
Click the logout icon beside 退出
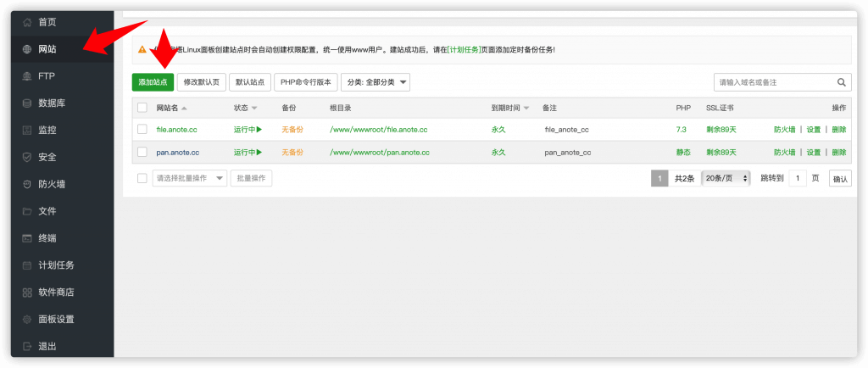coord(26,347)
